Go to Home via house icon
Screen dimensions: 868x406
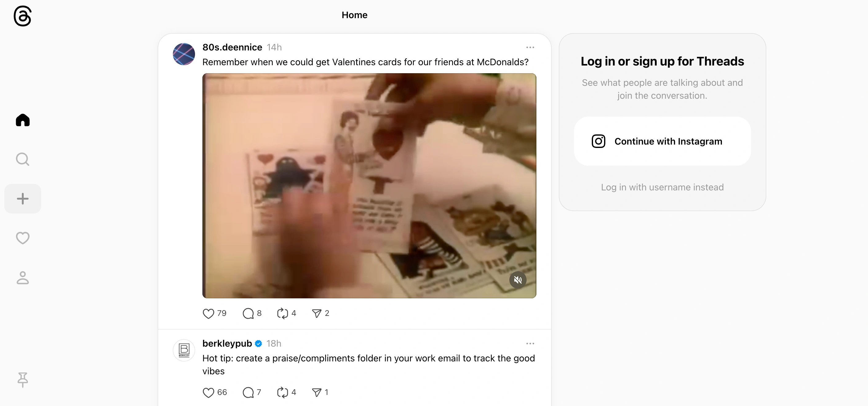(x=22, y=120)
